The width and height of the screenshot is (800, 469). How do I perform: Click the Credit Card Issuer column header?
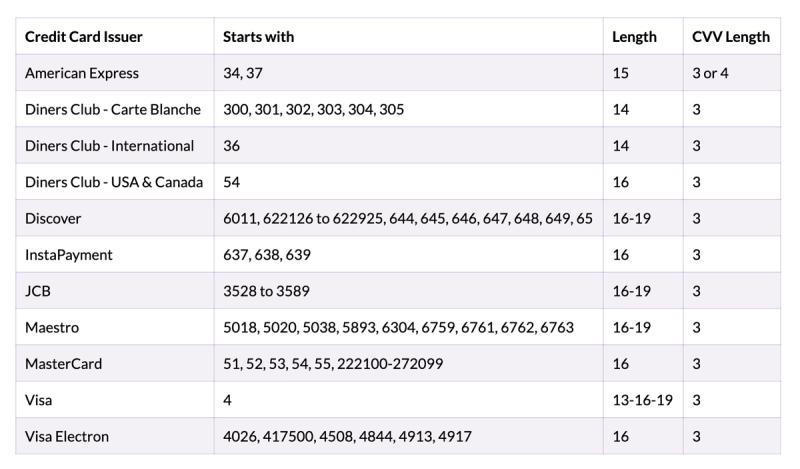click(x=83, y=37)
